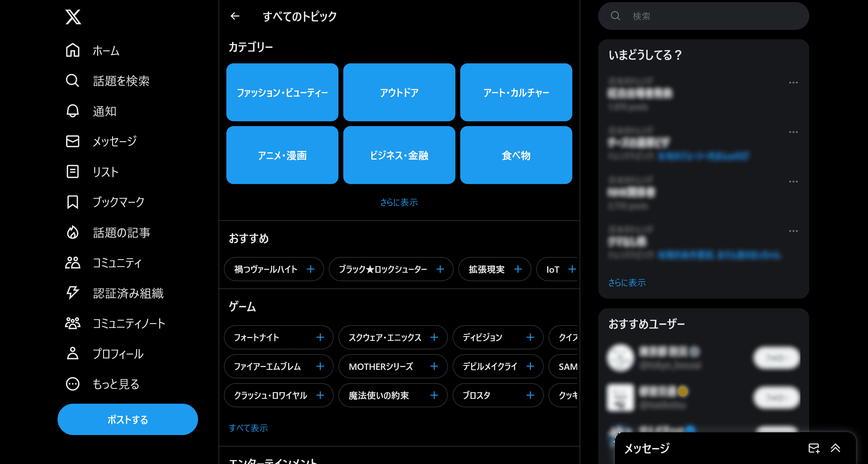Open もっと見る circle dots icon
868x464 pixels.
(x=72, y=384)
